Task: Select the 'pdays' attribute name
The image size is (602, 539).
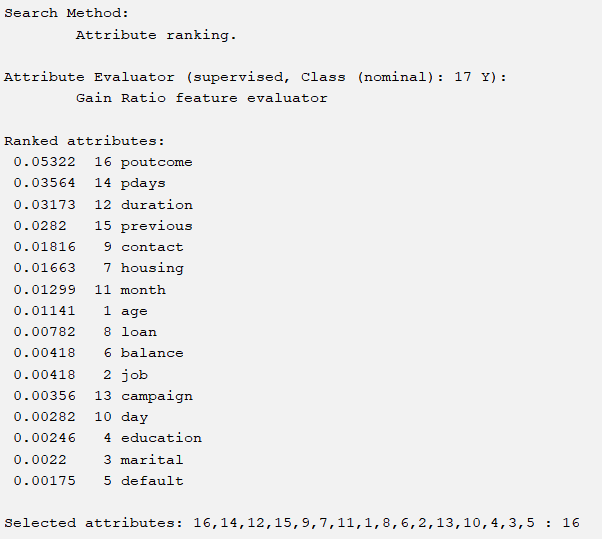Action: click(x=143, y=183)
